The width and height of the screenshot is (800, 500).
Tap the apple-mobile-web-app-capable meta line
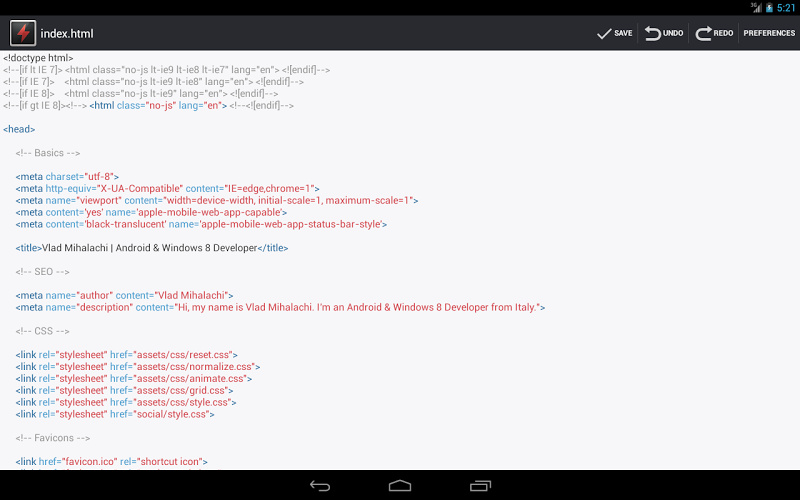pos(151,212)
